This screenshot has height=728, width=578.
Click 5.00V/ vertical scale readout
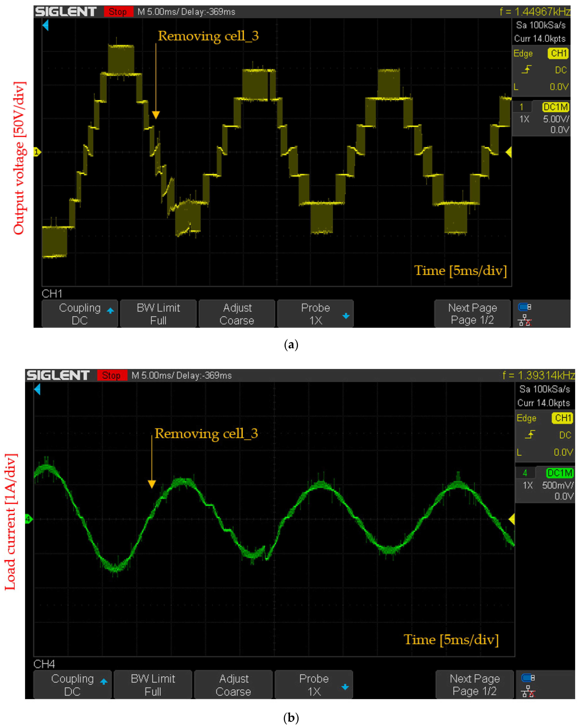pos(556,119)
